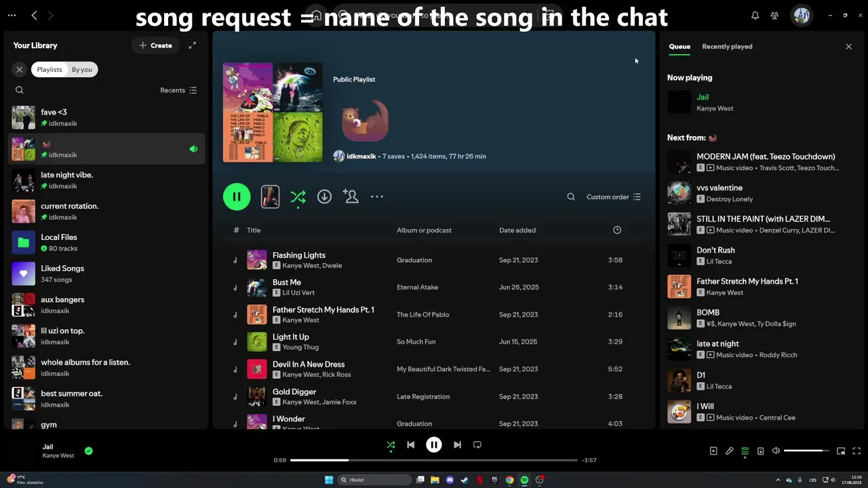868x488 pixels.
Task: Mute audio with the speaker icon
Action: coord(776,451)
